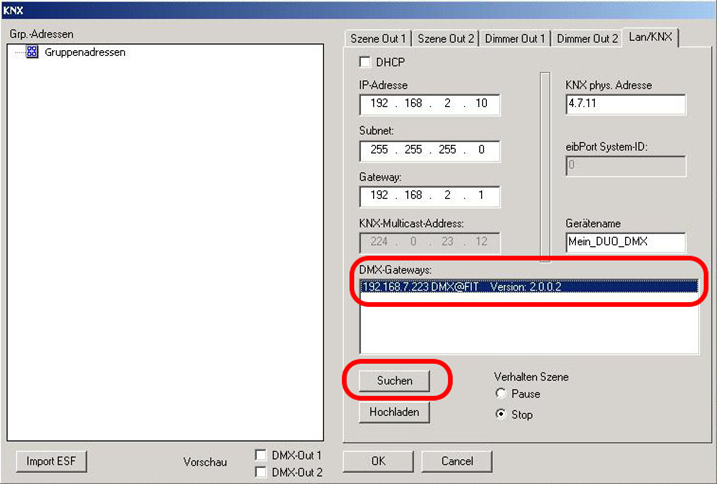Open the Dimmer Out 2 tab

[x=587, y=38]
